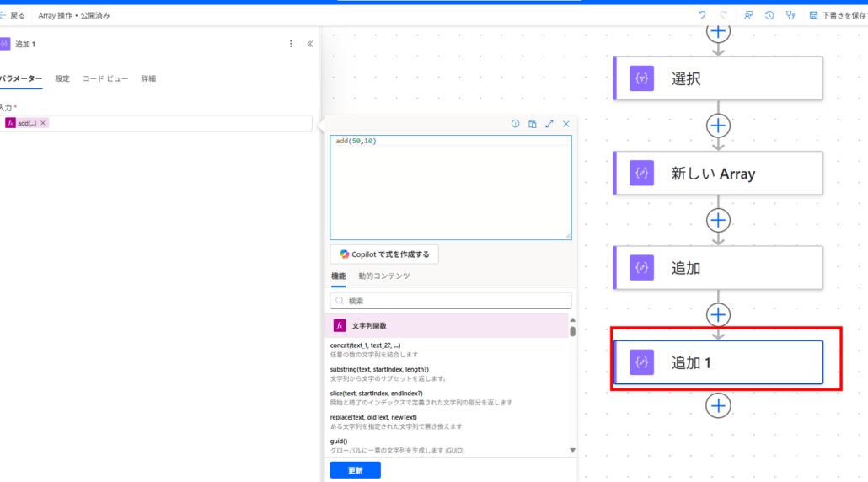This screenshot has width=868, height=482.
Task: Click the clipboard paste icon in expression editor
Action: pos(533,124)
